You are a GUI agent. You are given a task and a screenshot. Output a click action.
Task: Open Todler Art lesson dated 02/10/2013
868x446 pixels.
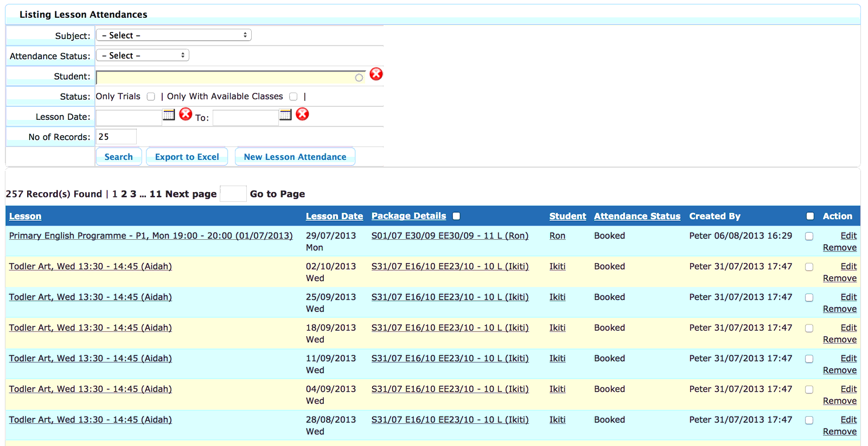pos(91,266)
